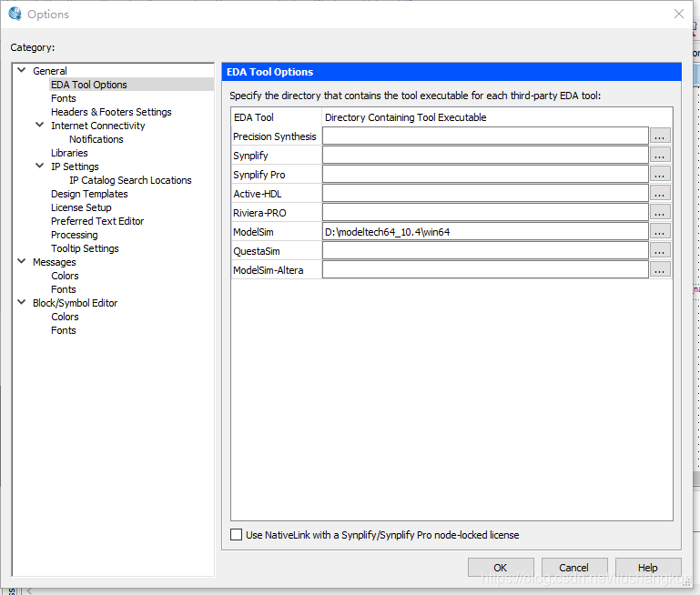Image resolution: width=700 pixels, height=595 pixels.
Task: Confirm settings with OK button
Action: click(x=501, y=568)
